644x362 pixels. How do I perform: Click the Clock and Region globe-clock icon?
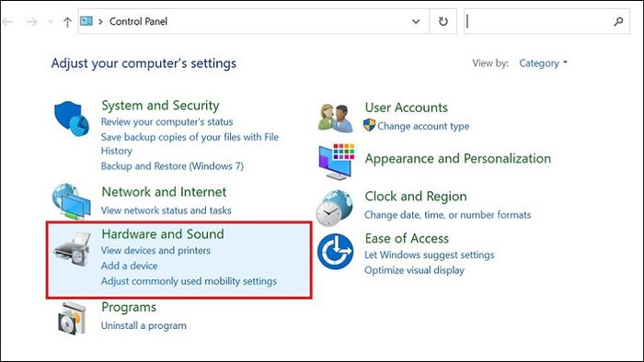(334, 208)
